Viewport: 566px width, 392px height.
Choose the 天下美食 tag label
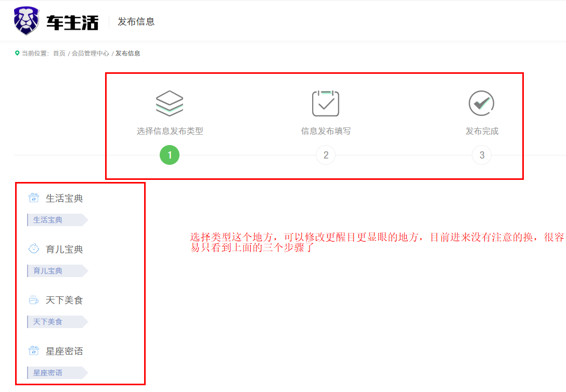click(48, 322)
